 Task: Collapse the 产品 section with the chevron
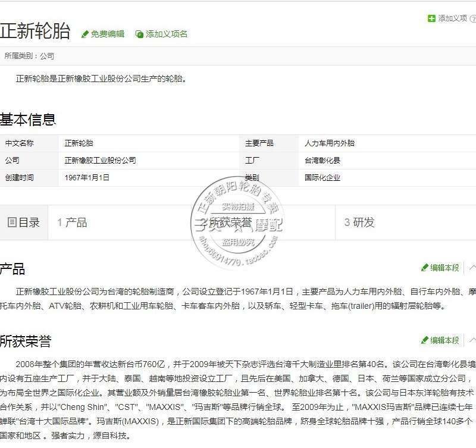point(472,268)
